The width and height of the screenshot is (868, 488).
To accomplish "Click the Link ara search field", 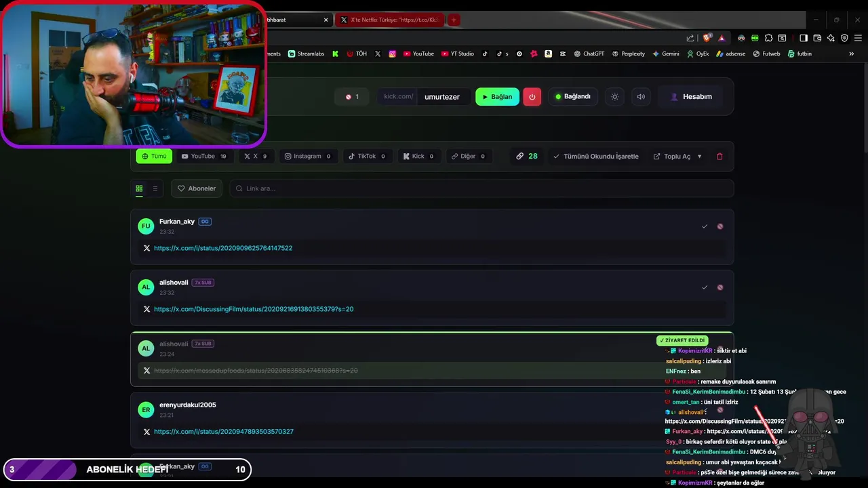I will click(481, 188).
